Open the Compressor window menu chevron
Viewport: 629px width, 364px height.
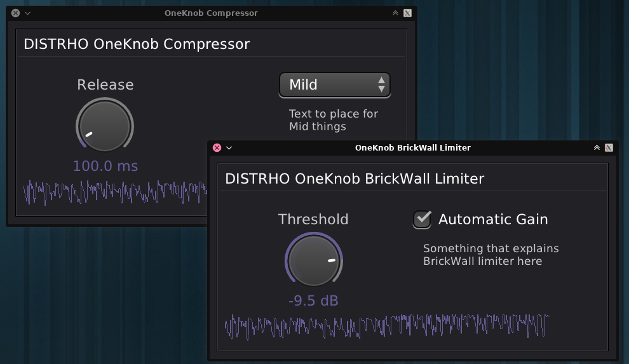pyautogui.click(x=28, y=13)
